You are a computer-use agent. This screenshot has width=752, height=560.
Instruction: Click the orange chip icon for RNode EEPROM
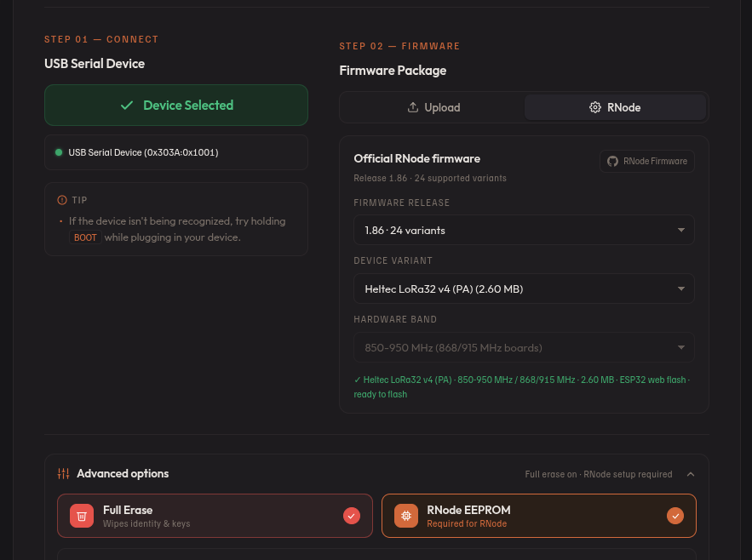406,516
